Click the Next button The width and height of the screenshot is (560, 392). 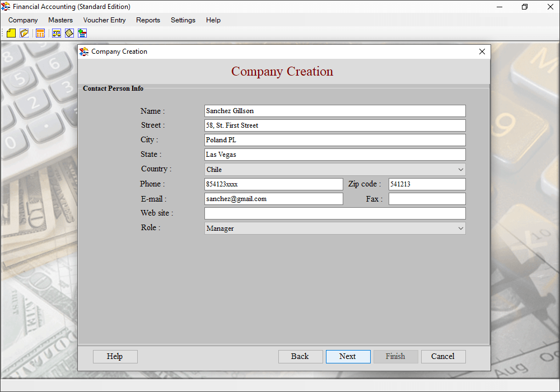348,356
